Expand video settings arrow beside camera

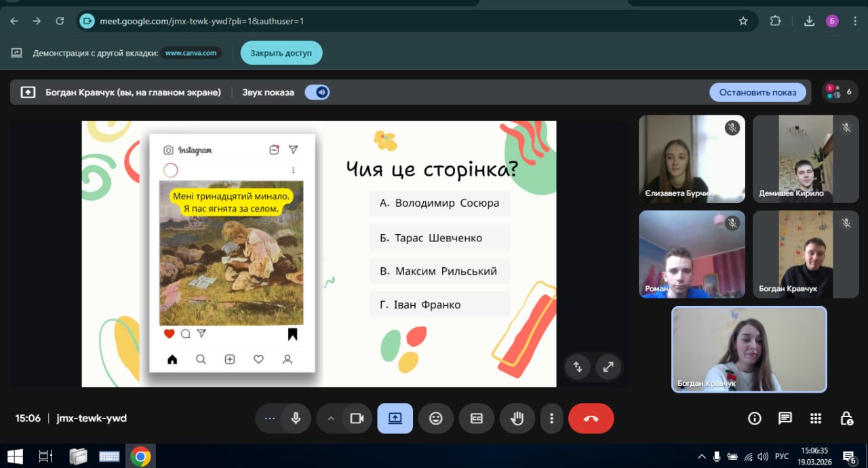pyautogui.click(x=331, y=418)
